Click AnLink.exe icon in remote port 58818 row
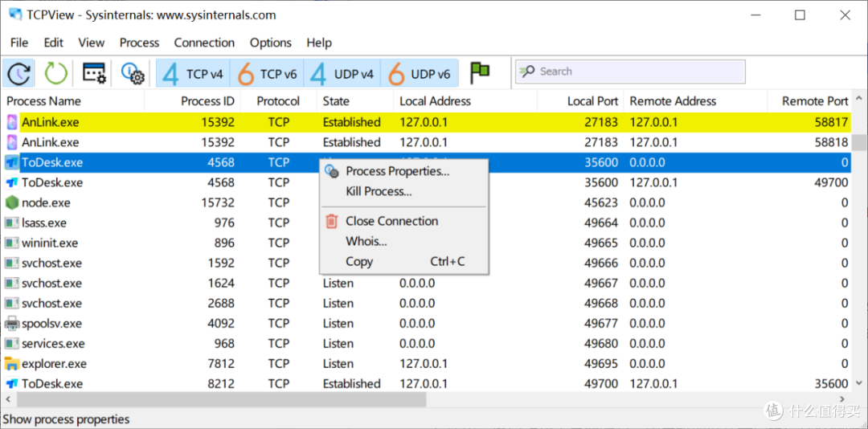The height and width of the screenshot is (429, 868). tap(11, 142)
